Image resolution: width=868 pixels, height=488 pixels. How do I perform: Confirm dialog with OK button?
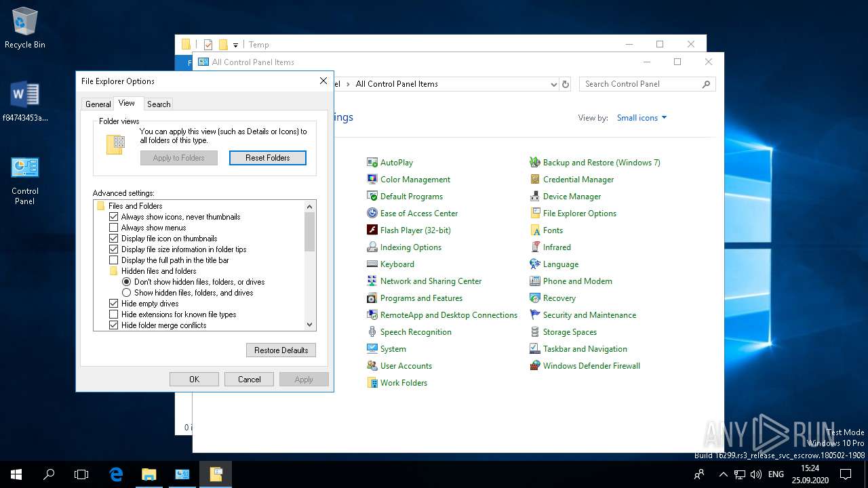pyautogui.click(x=195, y=380)
